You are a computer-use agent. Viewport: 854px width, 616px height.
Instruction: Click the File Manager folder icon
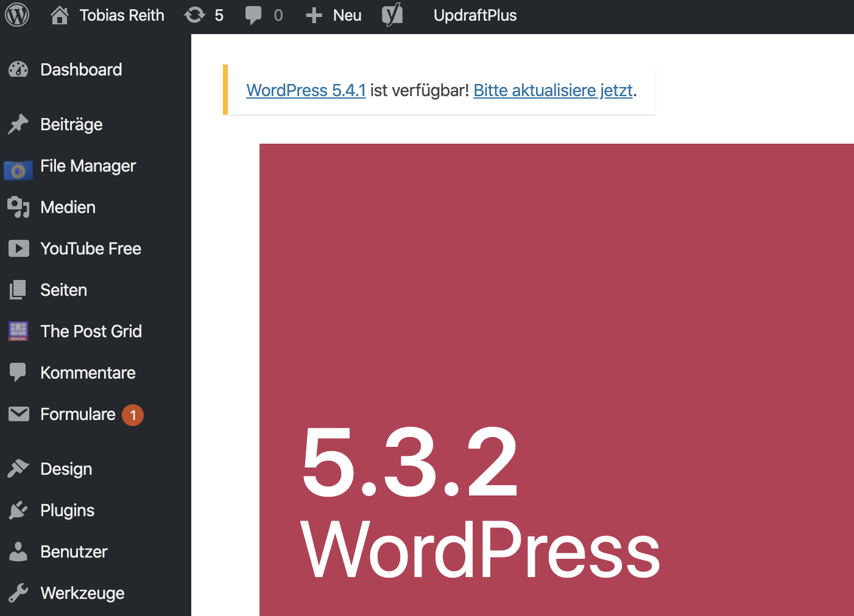coord(18,170)
